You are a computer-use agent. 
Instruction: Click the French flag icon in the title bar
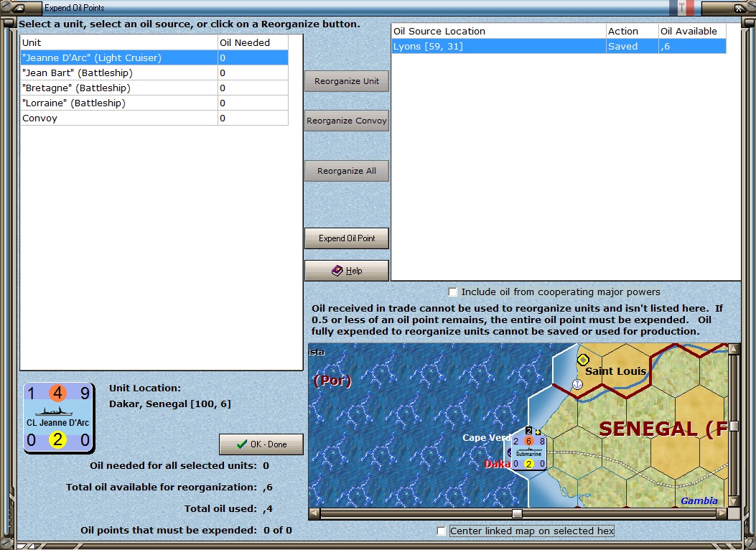[x=681, y=7]
